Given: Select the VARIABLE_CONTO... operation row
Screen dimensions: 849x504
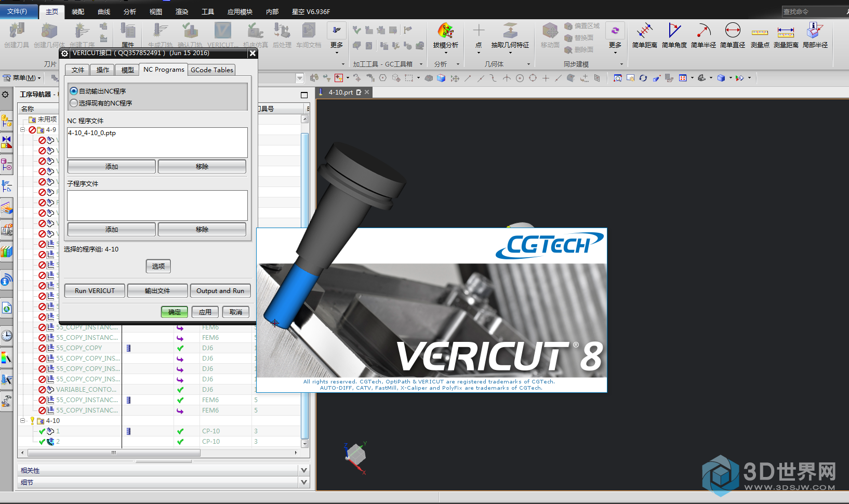Looking at the screenshot, I should coord(86,390).
